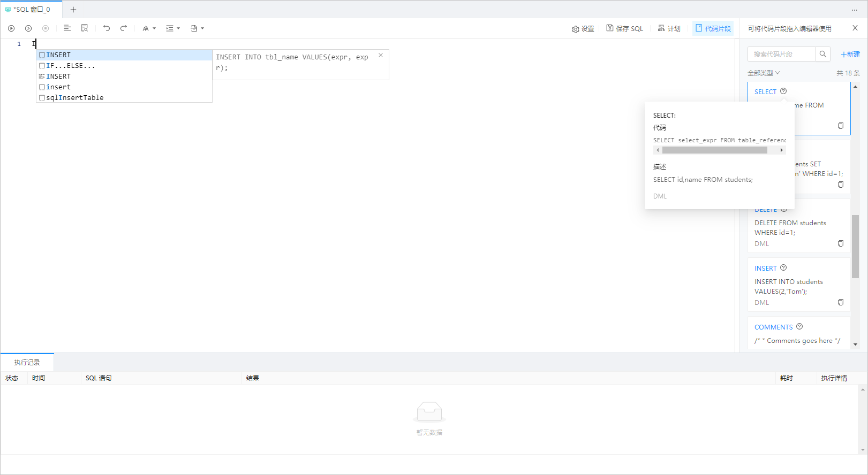Open the letter case dropdown
Screen dimensions: 868x475
tap(149, 28)
